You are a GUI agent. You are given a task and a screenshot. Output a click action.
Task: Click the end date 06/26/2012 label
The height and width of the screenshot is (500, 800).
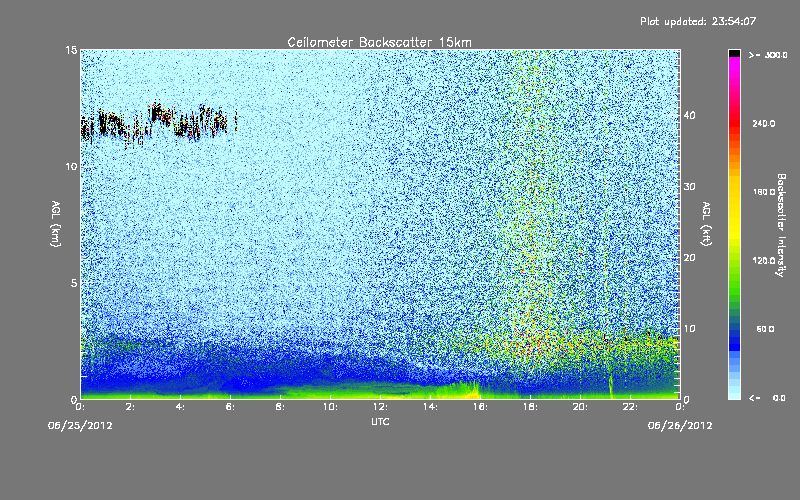pyautogui.click(x=680, y=426)
